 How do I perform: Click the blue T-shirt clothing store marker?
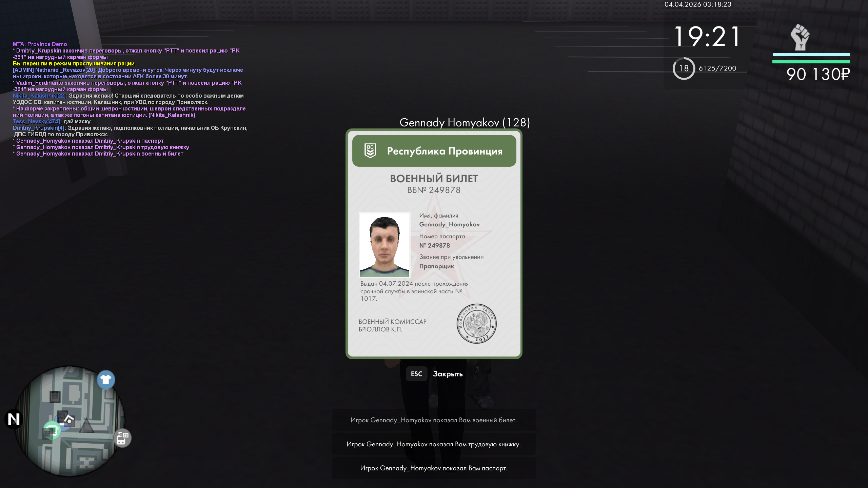point(106,380)
